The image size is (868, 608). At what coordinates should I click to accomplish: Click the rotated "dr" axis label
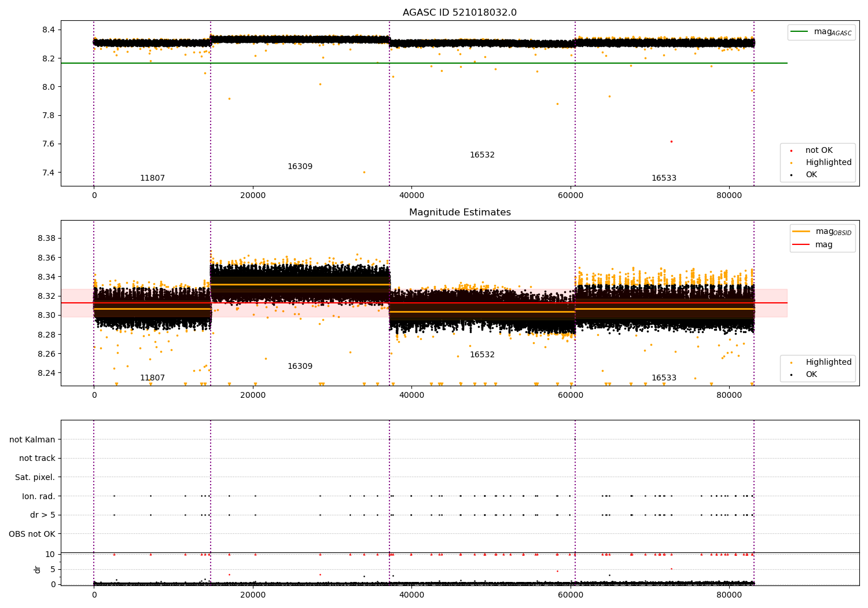pyautogui.click(x=38, y=569)
